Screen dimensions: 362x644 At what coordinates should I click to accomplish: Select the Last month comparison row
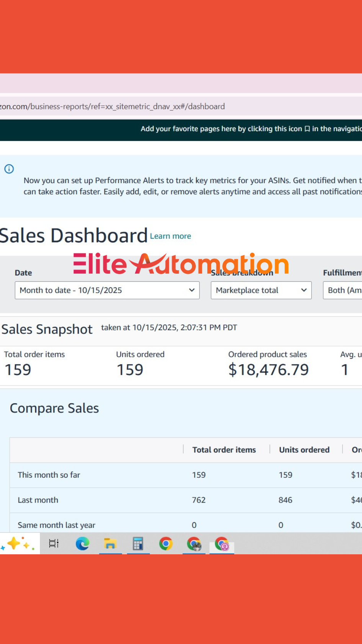pyautogui.click(x=38, y=500)
